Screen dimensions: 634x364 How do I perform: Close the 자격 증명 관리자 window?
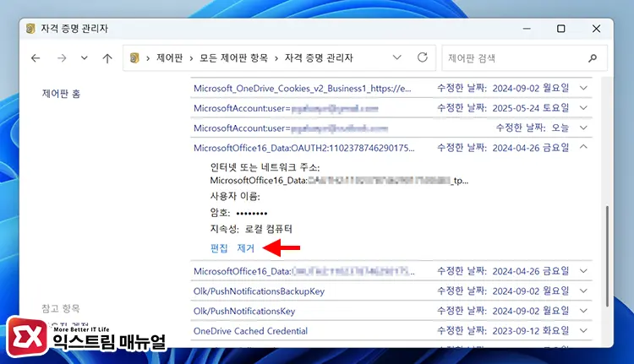click(596, 29)
